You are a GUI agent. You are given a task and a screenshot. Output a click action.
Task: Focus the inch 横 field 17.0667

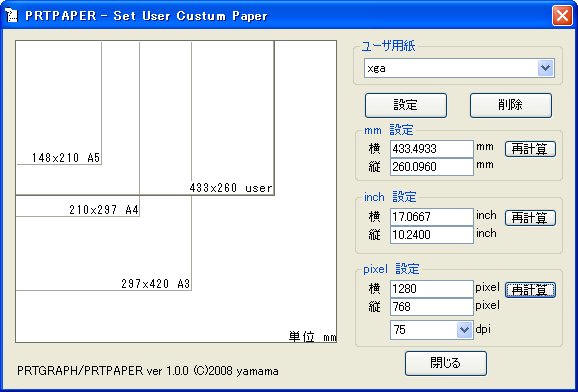[432, 217]
